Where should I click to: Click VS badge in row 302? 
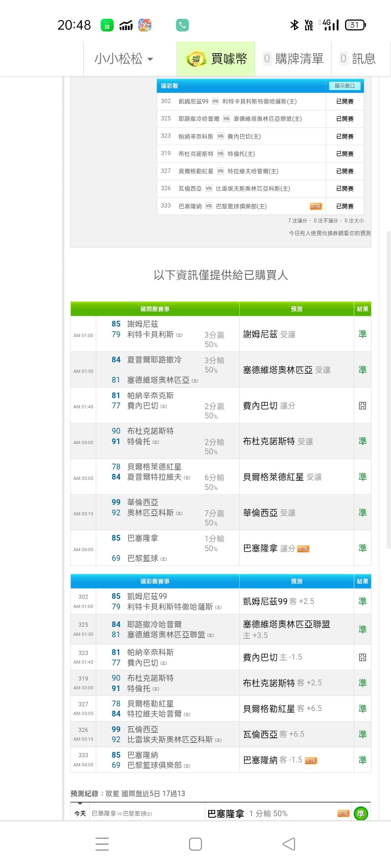[x=215, y=101]
